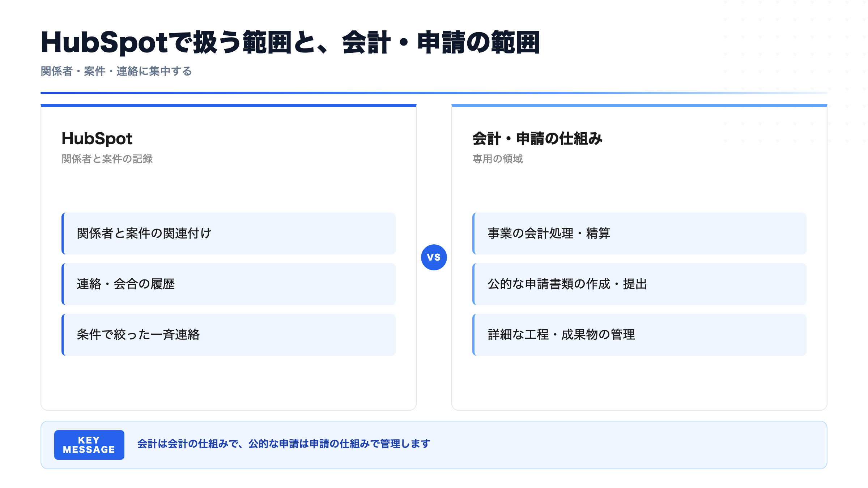The height and width of the screenshot is (488, 868).
Task: Select item '詳細な工程・成果物の管理'
Action: [x=639, y=335]
